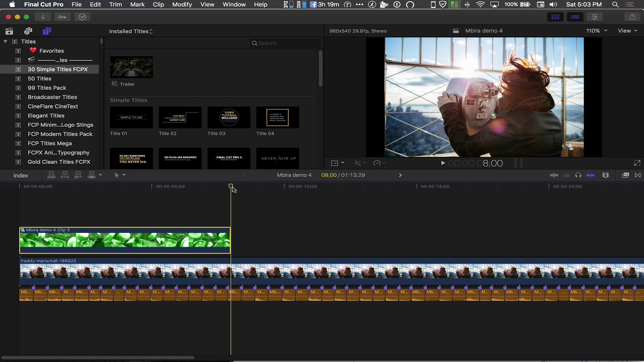Open the Trim menu
644x362 pixels.
click(115, 5)
